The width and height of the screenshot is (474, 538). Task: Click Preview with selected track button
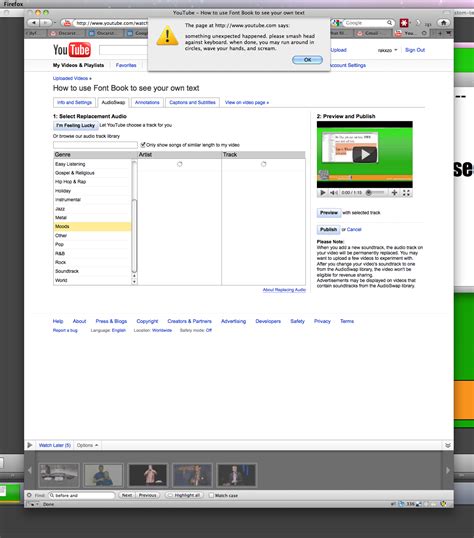click(x=328, y=213)
